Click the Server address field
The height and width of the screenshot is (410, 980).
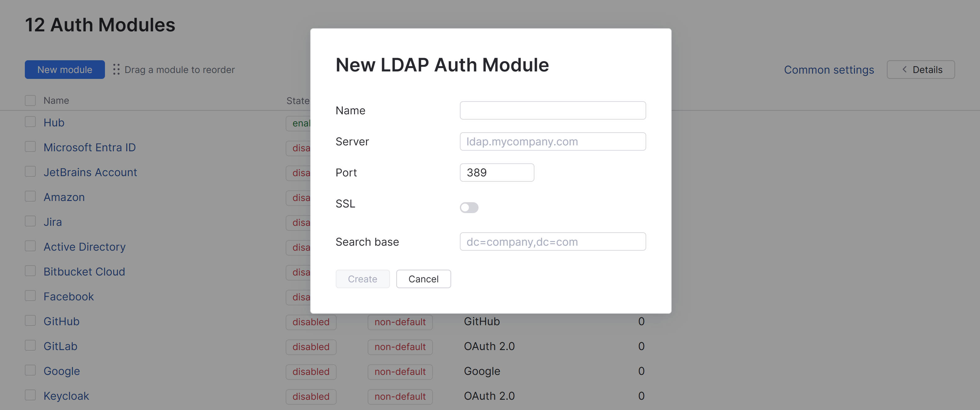pos(552,142)
